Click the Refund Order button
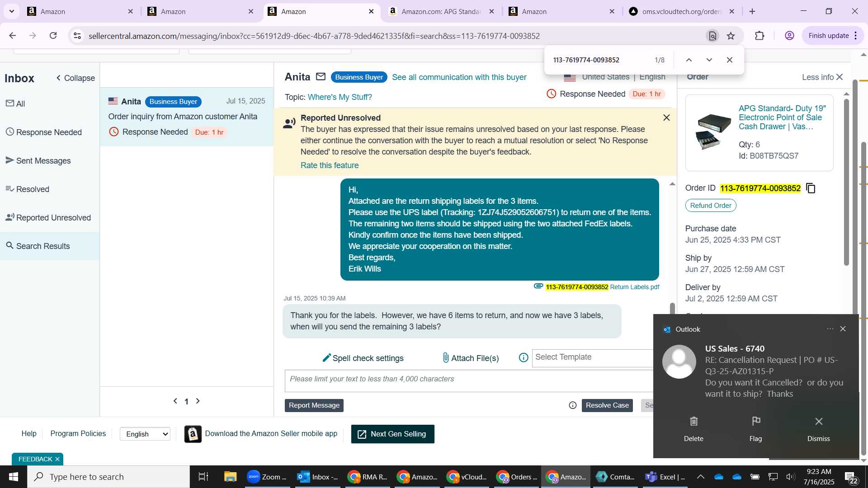 [711, 206]
